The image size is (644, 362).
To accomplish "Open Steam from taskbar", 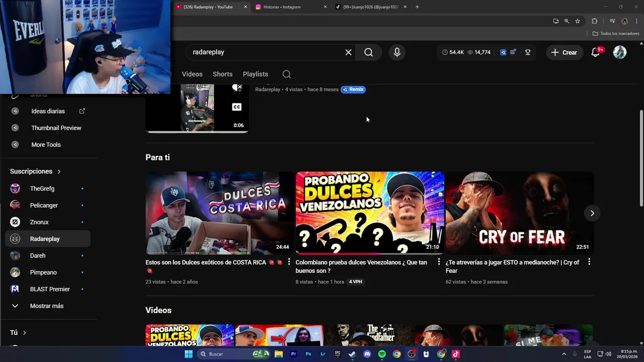I will pos(352,354).
